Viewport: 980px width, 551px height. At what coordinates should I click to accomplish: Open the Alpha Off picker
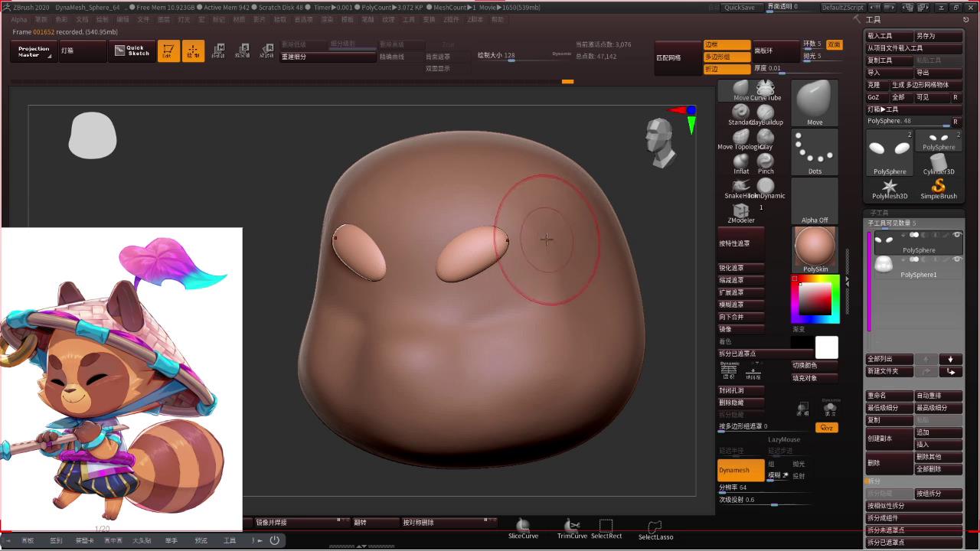[x=815, y=201]
